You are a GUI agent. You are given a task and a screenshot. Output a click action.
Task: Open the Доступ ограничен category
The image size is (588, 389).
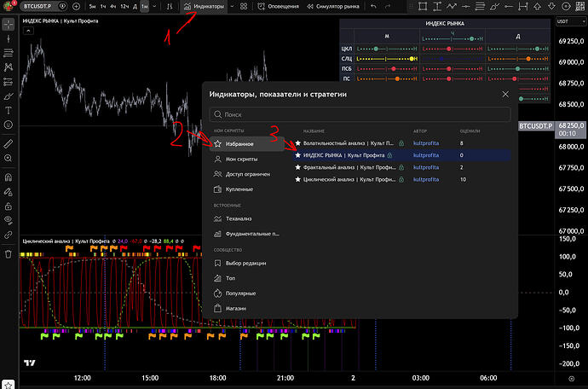coord(247,174)
